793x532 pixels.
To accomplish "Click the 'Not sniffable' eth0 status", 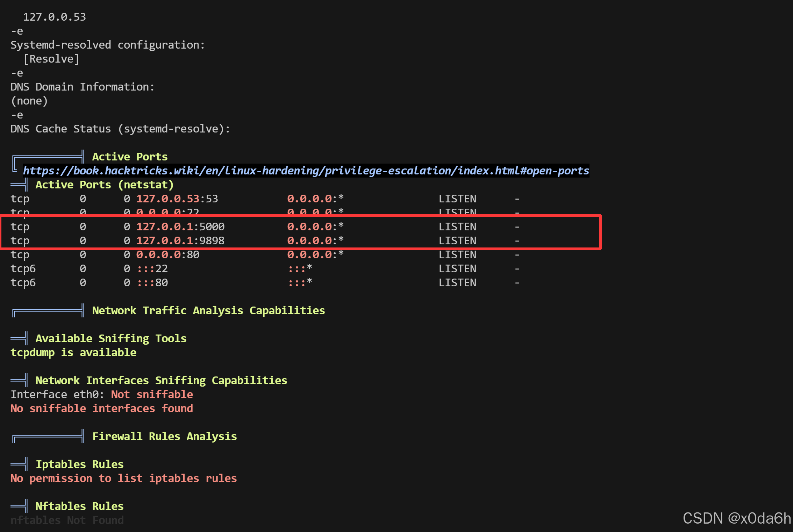I will click(152, 394).
